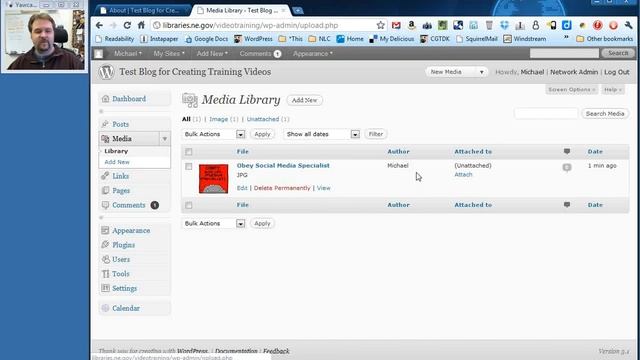Image resolution: width=640 pixels, height=360 pixels.
Task: Open the Michael admin bar menu
Action: pos(128,53)
